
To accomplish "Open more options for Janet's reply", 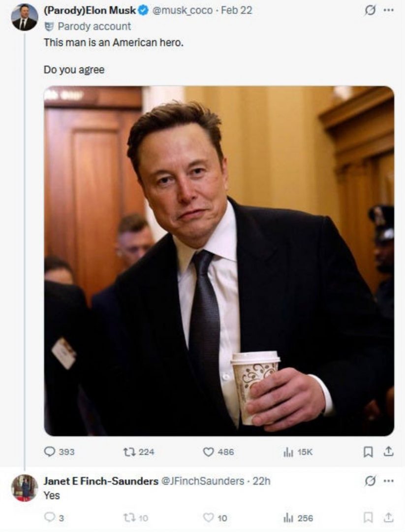I will click(388, 481).
